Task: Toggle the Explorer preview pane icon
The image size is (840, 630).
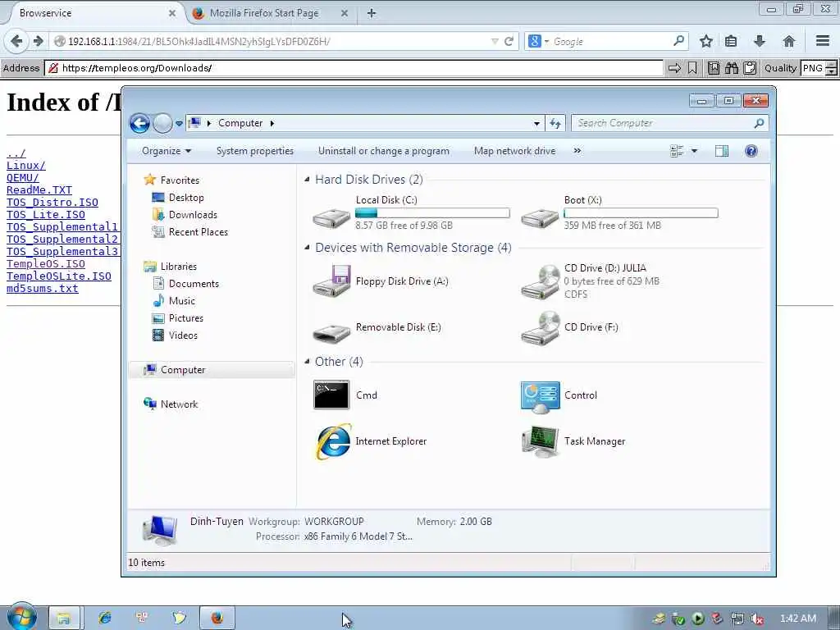Action: [722, 151]
